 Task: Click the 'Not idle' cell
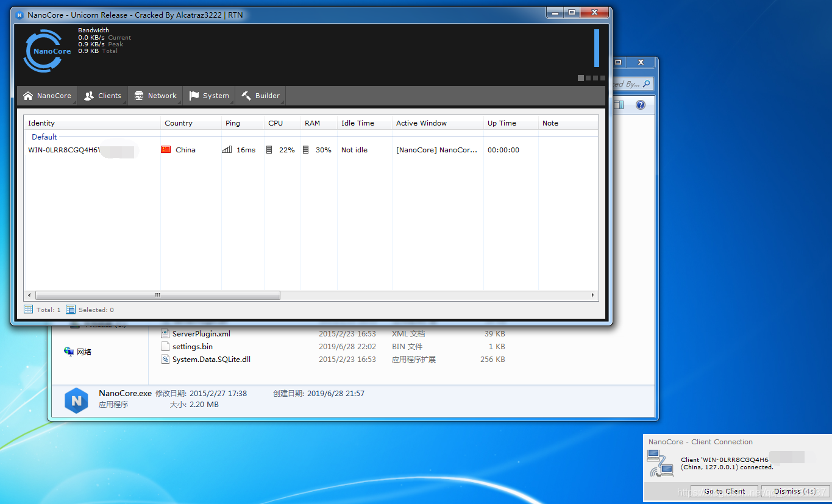pos(354,150)
